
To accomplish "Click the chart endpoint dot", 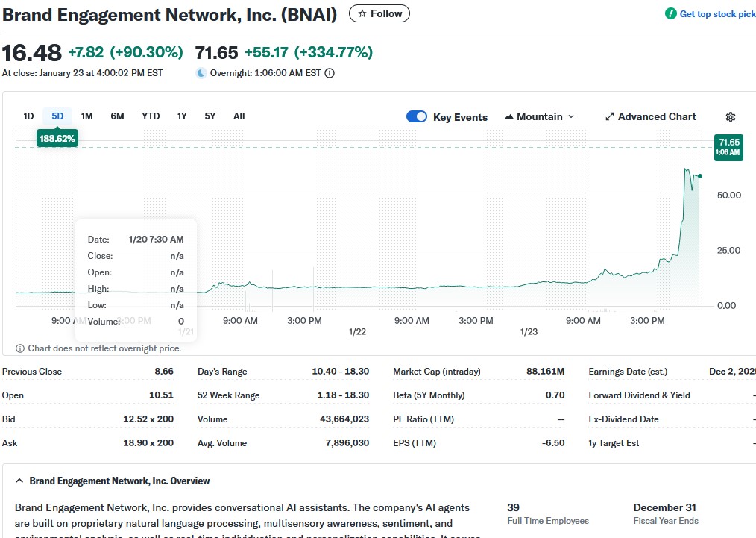I will pos(700,176).
